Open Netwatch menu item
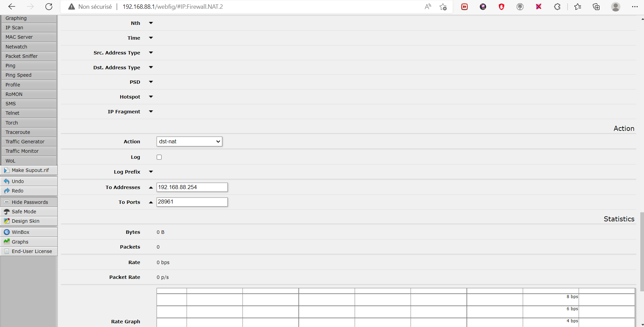 pos(29,47)
